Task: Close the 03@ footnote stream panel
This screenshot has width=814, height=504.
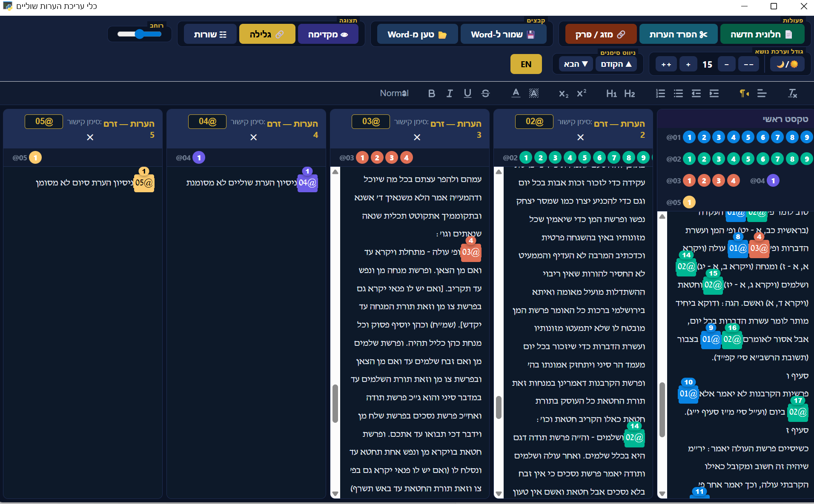Action: pyautogui.click(x=417, y=137)
